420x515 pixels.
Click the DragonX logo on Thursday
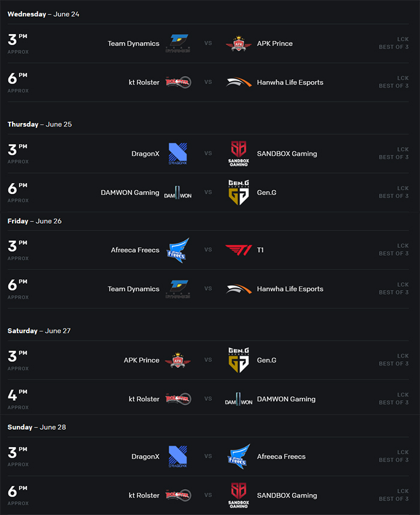[x=178, y=154]
